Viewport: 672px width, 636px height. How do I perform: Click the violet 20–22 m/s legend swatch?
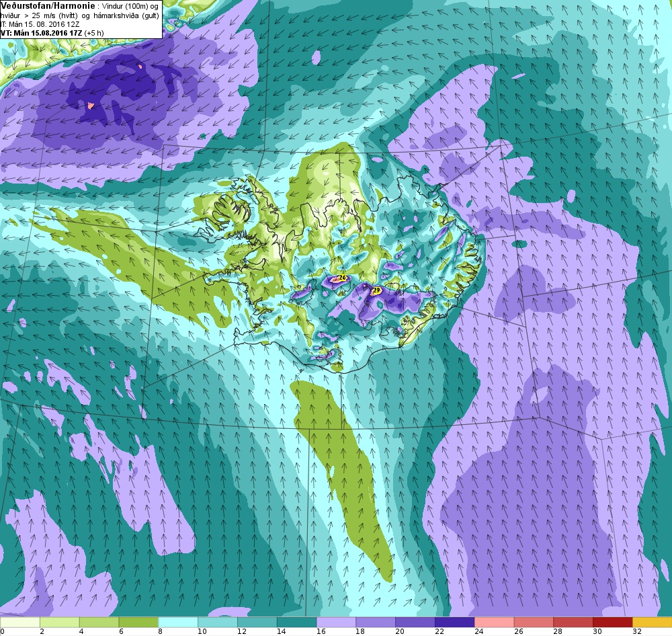pyautogui.click(x=415, y=623)
